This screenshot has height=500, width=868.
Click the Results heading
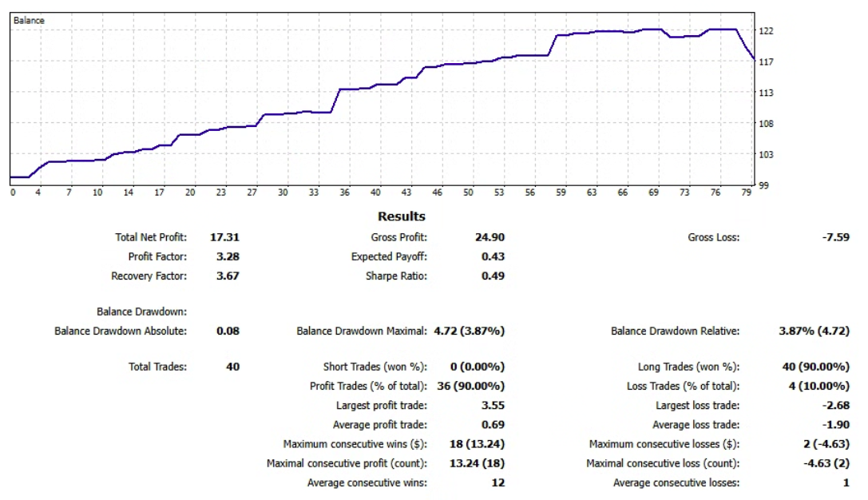click(402, 216)
